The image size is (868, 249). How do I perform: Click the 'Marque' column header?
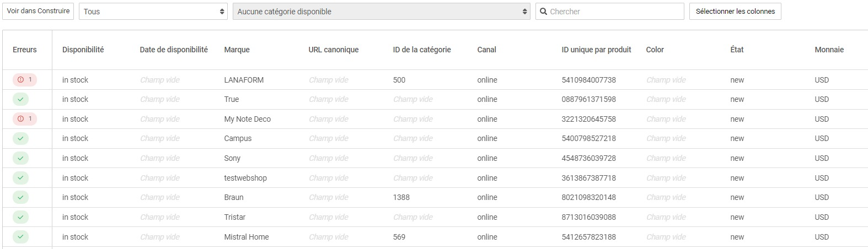tap(237, 50)
